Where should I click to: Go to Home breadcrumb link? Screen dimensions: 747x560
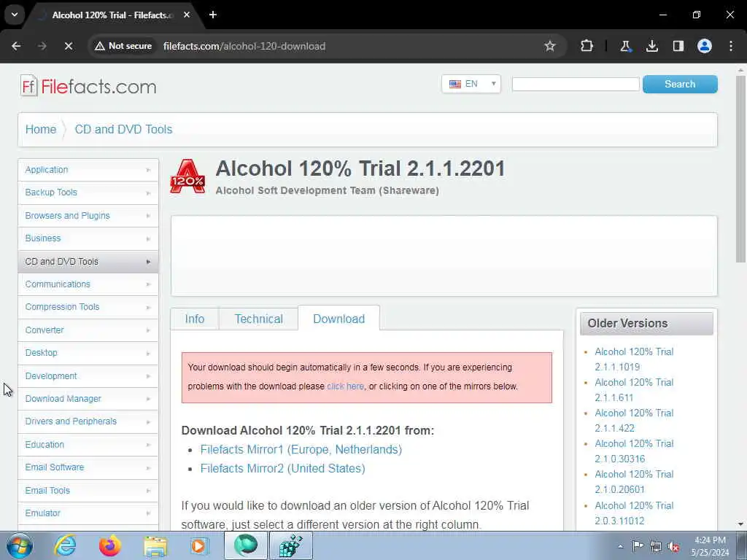click(x=41, y=130)
